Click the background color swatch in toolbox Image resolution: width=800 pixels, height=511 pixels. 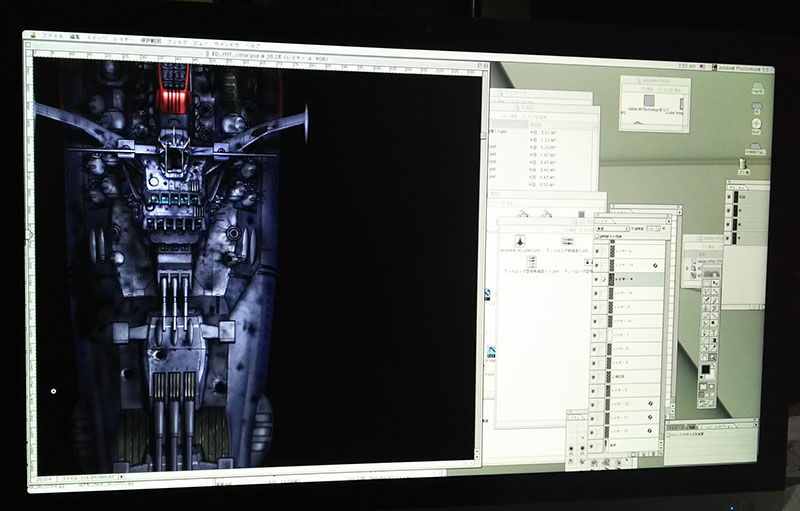pos(712,376)
